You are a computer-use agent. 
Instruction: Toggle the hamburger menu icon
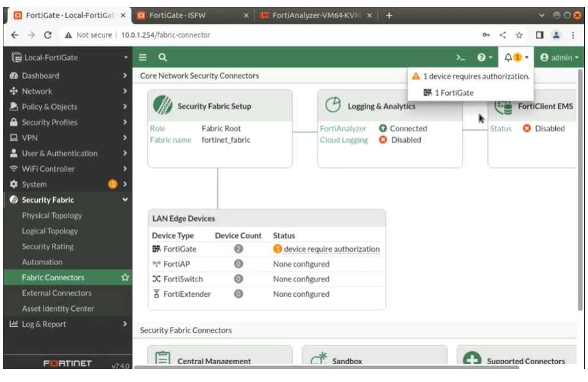click(x=142, y=57)
